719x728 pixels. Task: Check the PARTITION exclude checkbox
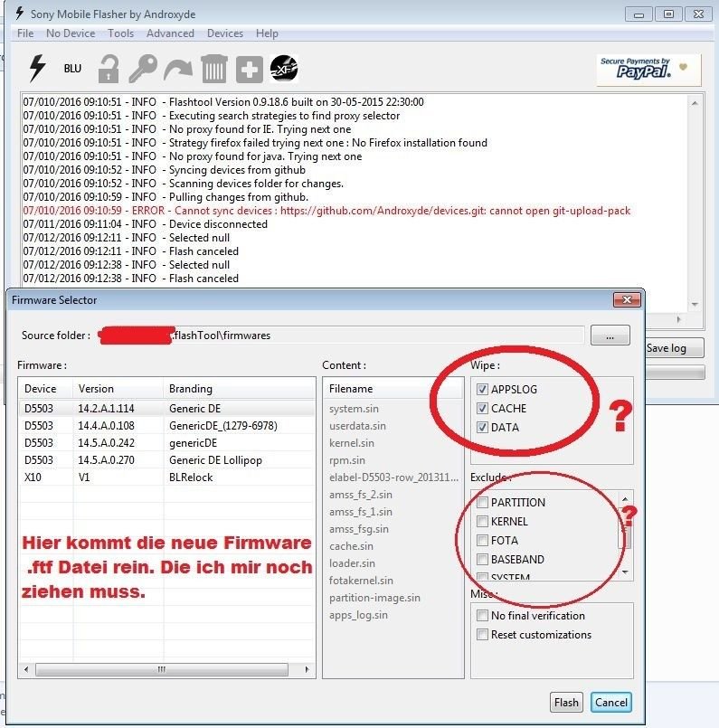pyautogui.click(x=482, y=502)
